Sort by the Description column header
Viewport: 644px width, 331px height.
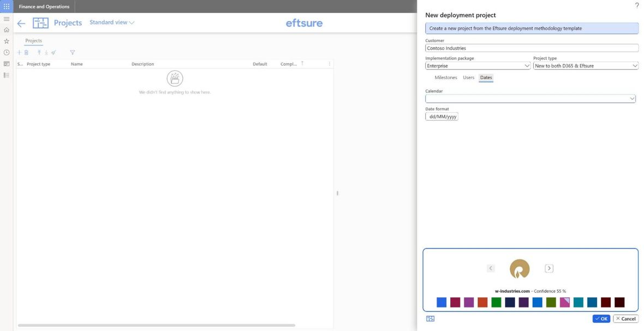click(142, 64)
